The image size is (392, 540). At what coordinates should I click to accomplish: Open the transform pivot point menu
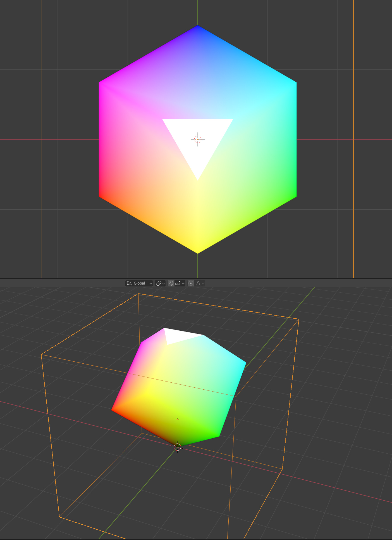pos(160,283)
